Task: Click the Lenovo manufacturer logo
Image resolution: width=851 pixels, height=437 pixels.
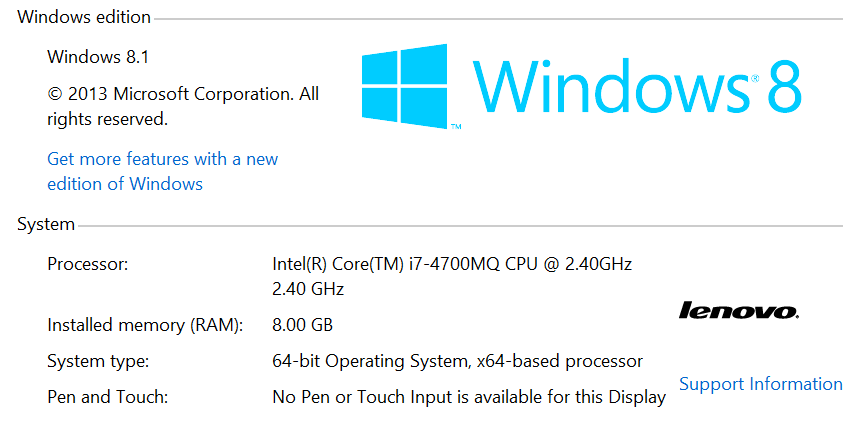Action: point(739,311)
